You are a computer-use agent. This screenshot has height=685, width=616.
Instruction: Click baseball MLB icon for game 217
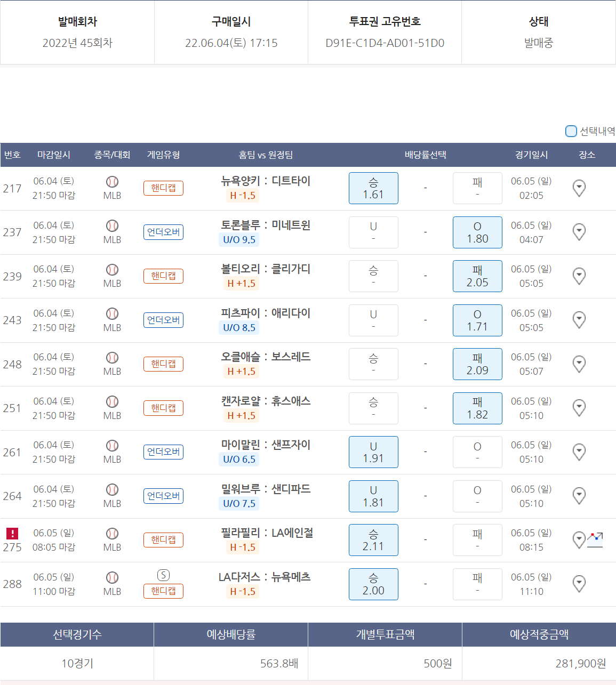tap(112, 182)
